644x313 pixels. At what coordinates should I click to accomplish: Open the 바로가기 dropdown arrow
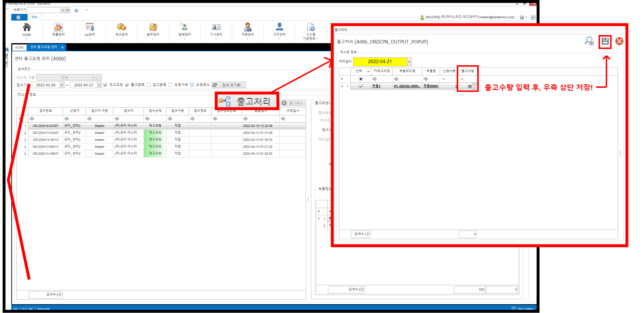pos(63,10)
